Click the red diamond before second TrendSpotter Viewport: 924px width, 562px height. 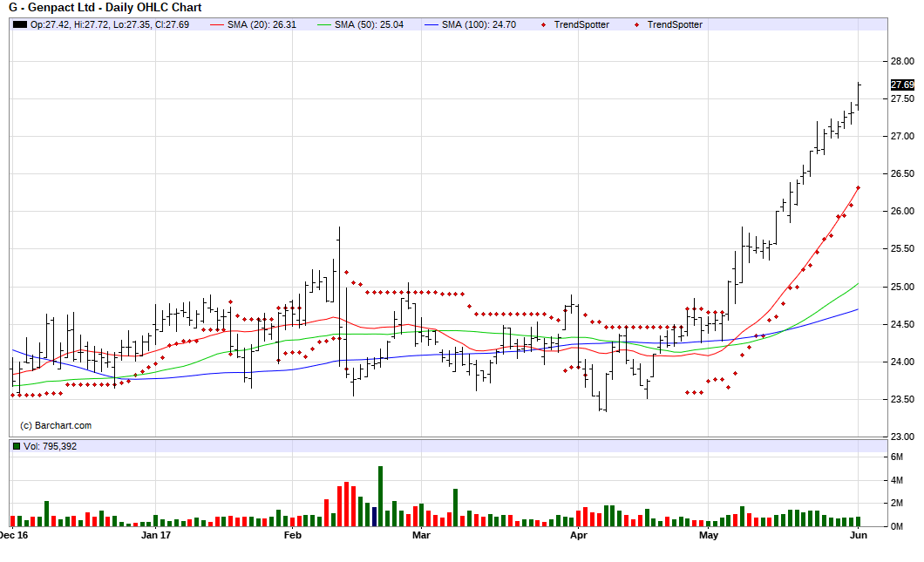coord(636,24)
